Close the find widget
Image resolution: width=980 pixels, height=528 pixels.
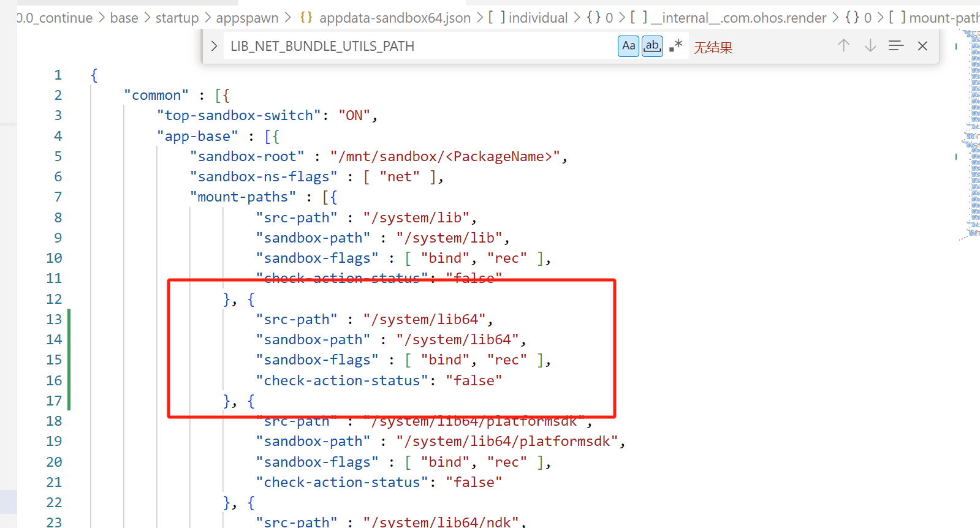922,46
